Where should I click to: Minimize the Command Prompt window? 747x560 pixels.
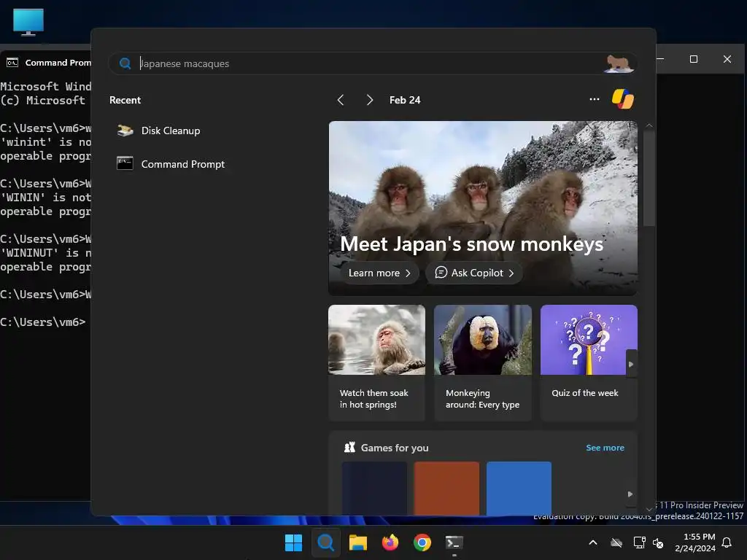tap(660, 59)
